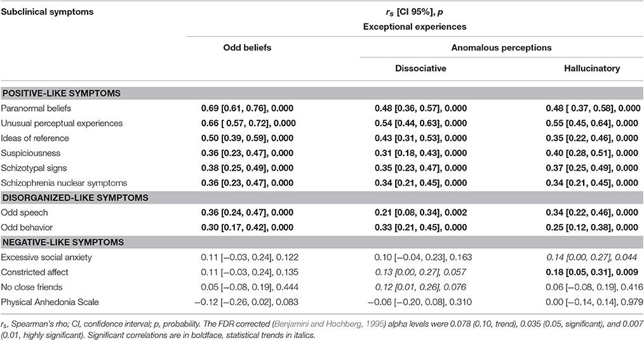Select the Subclinical symptoms column header

[47, 12]
